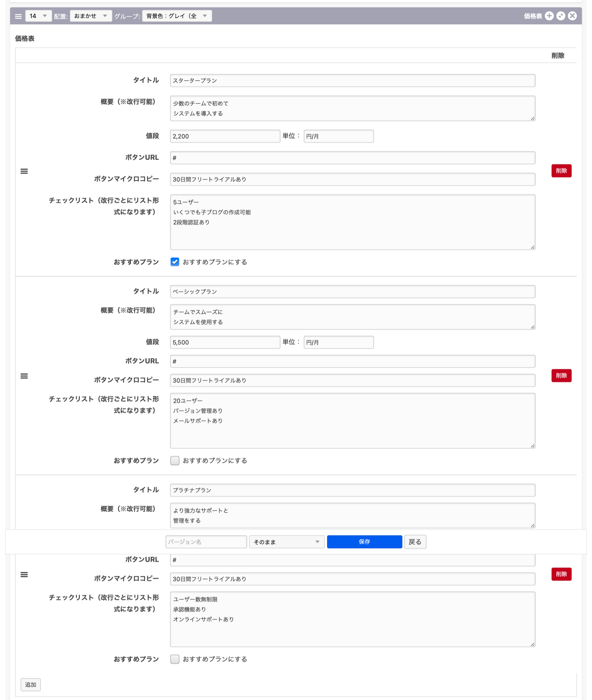Viewport: 592px width, 700px height.
Task: Check おすすめプラン checkbox for プラチナプラン
Action: (175, 659)
